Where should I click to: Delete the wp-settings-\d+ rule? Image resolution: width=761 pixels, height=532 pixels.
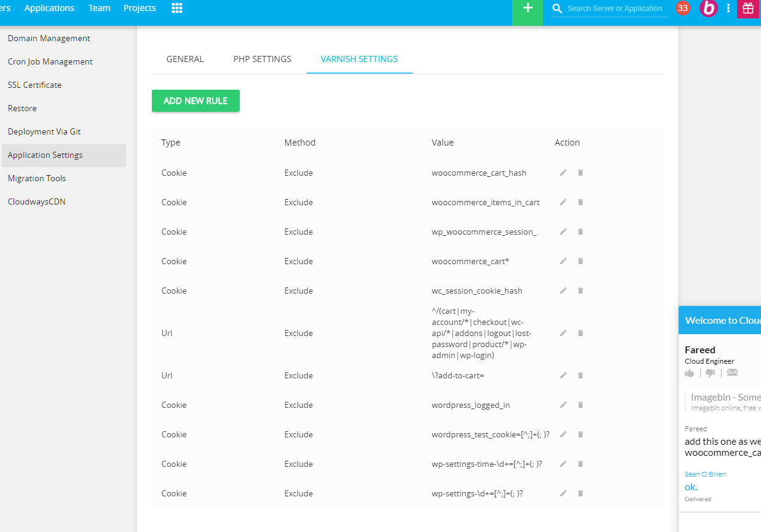580,493
